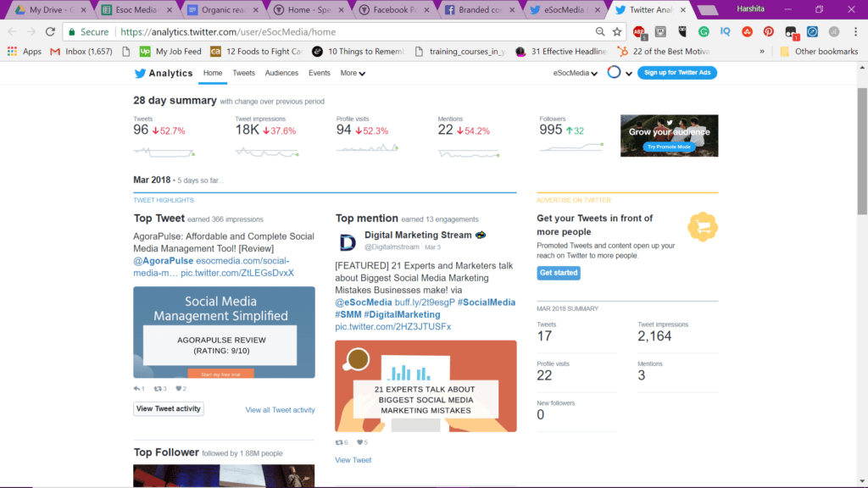Click the Digital Marketing Stream avatar
This screenshot has height=488, width=868.
pyautogui.click(x=347, y=241)
